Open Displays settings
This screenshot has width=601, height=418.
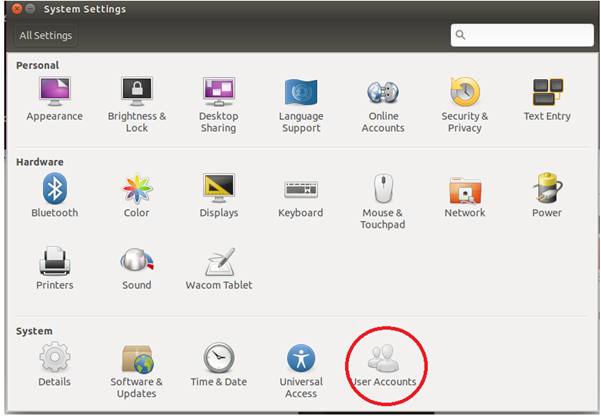pyautogui.click(x=219, y=195)
